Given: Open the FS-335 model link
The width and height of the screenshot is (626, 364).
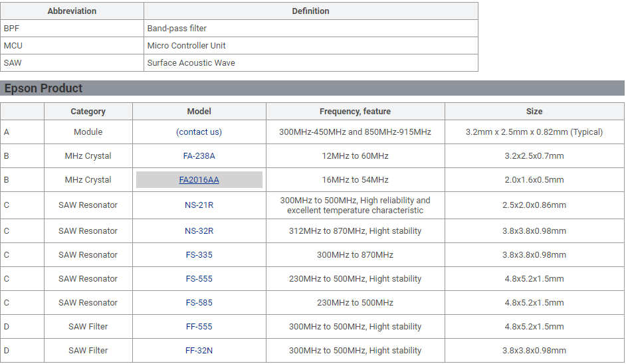Looking at the screenshot, I should (199, 255).
